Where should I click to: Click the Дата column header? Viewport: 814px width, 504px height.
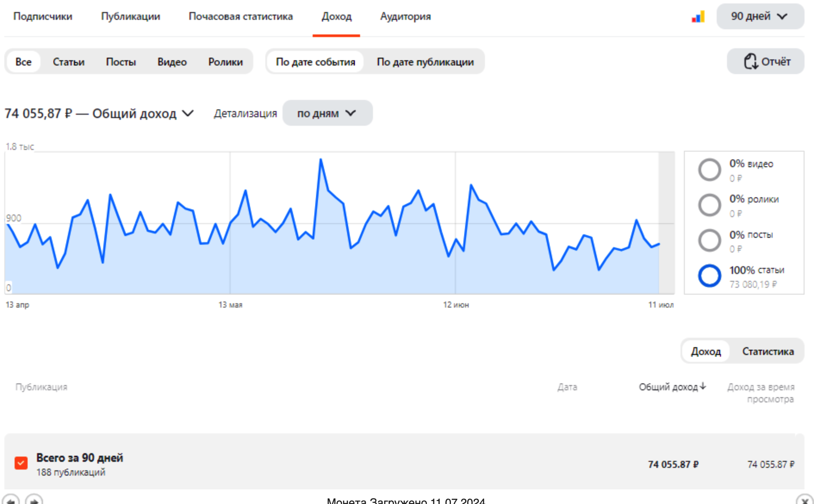pos(567,387)
